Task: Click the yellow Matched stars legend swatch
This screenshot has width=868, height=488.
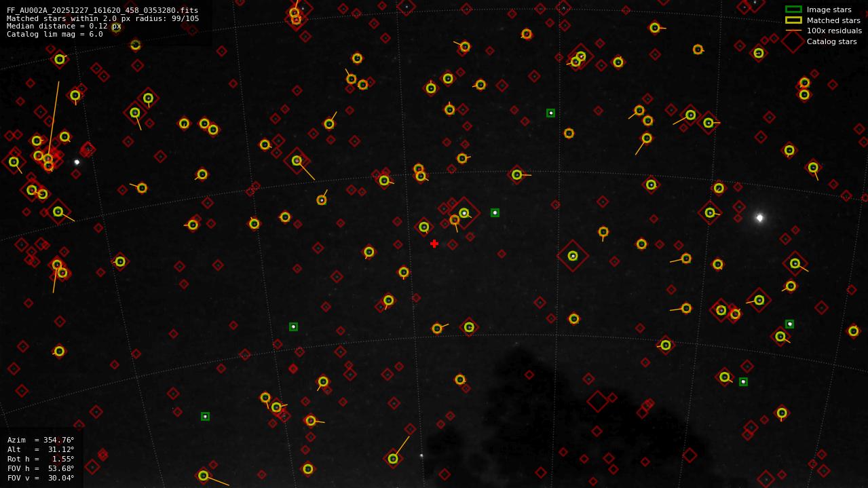Action: point(793,20)
